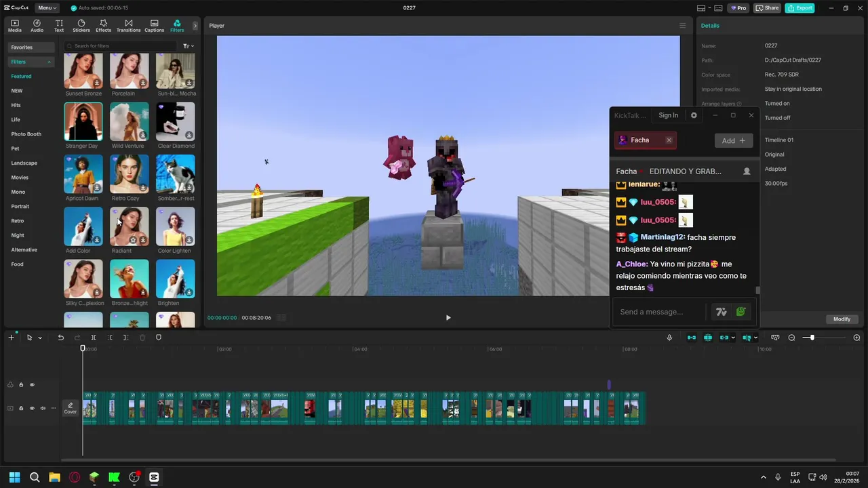Screen dimensions: 868x488
Task: Click the Pro button in title bar
Action: point(738,8)
